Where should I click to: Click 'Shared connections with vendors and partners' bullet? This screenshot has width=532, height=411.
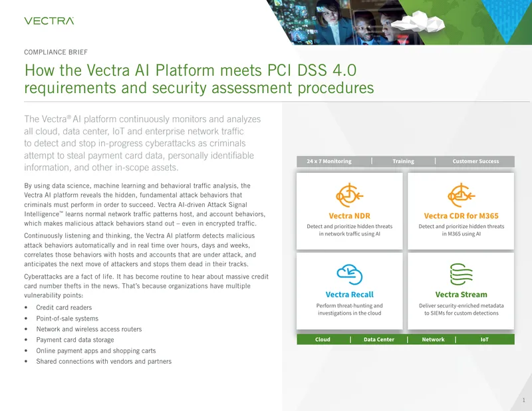pyautogui.click(x=104, y=361)
